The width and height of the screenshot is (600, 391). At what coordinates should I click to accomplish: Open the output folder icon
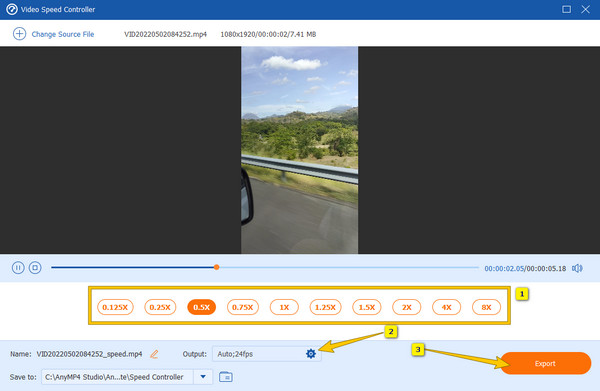(x=226, y=377)
